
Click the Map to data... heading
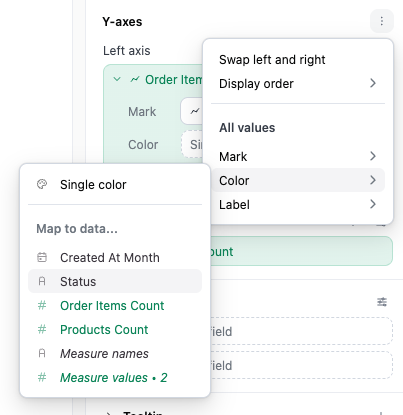click(77, 229)
